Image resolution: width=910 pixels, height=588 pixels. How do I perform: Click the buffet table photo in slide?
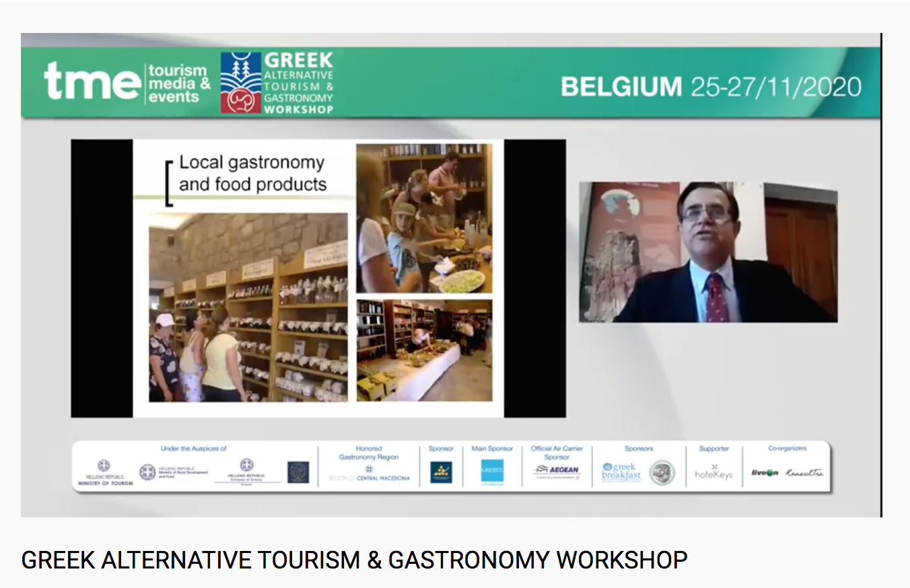click(424, 350)
